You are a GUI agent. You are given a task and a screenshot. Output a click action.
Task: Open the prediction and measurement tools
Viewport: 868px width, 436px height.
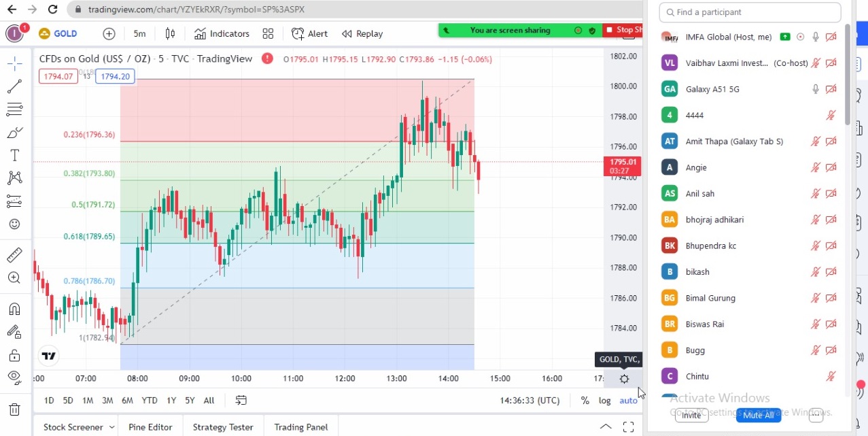(14, 201)
